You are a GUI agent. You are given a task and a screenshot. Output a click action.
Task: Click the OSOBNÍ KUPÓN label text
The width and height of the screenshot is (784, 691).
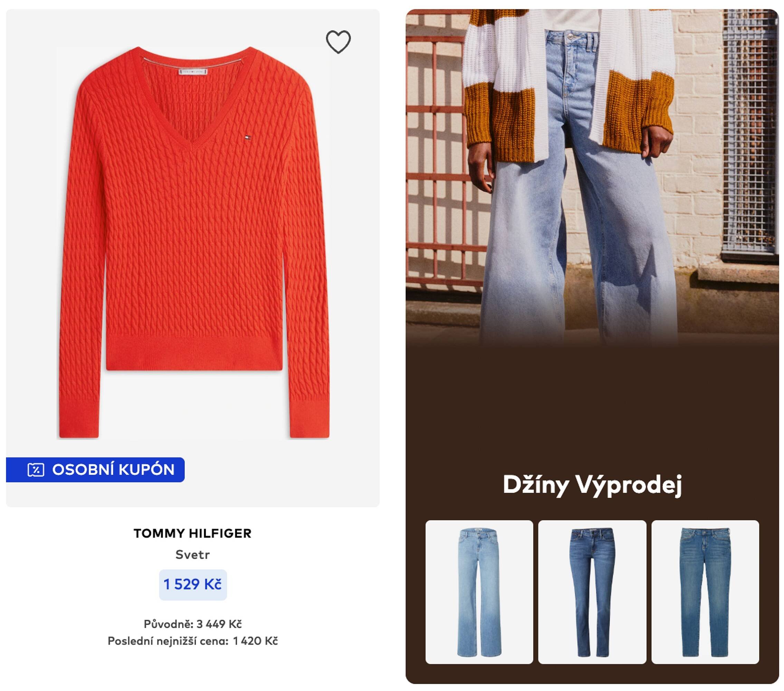point(114,470)
